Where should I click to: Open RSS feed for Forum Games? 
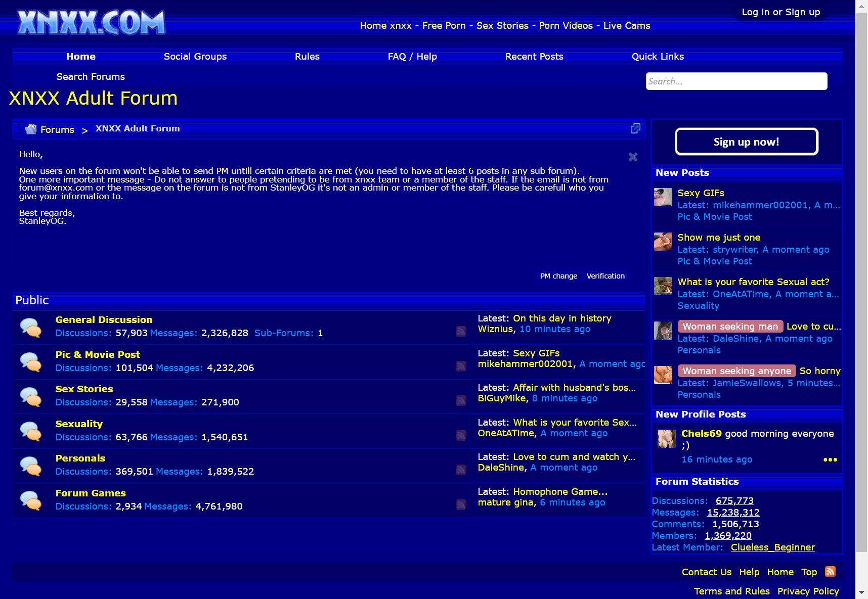(460, 504)
